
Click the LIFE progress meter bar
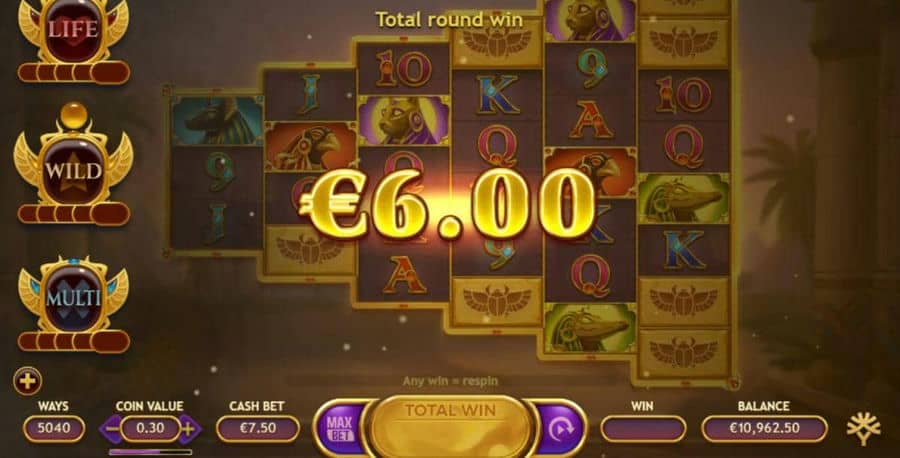74,72
